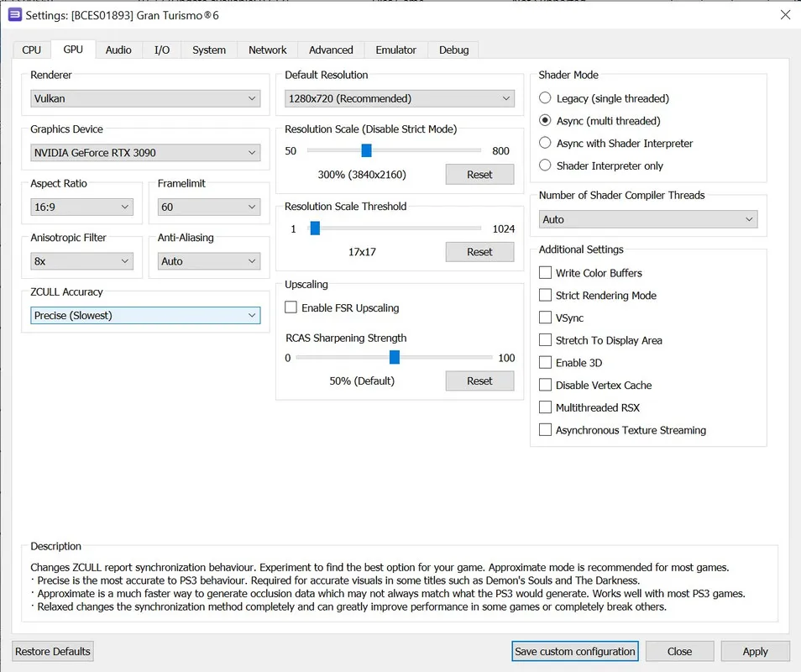Expand the Anti-Aliasing dropdown
Screen dimensions: 801x672
[x=208, y=261]
